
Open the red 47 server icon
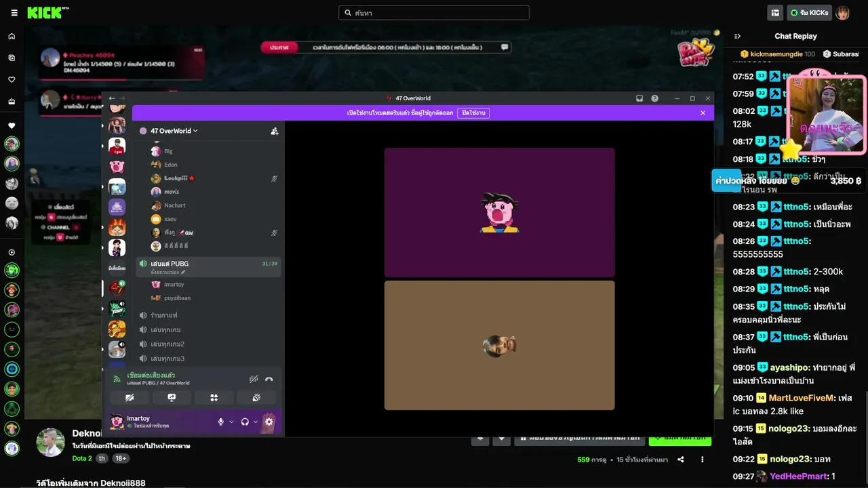point(117,288)
